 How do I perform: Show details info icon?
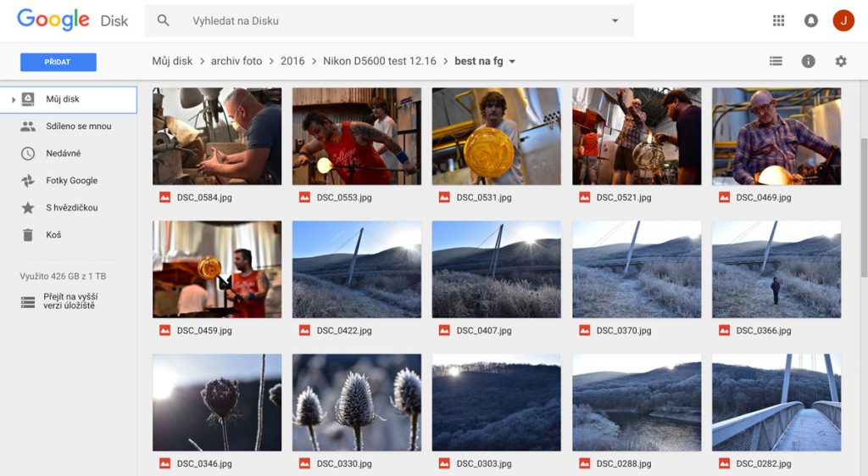click(x=808, y=61)
